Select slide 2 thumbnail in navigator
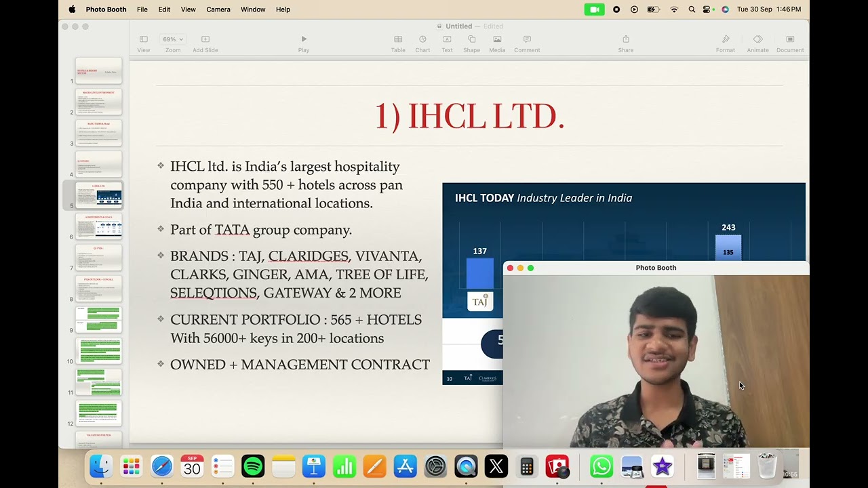The image size is (868, 488). click(98, 102)
